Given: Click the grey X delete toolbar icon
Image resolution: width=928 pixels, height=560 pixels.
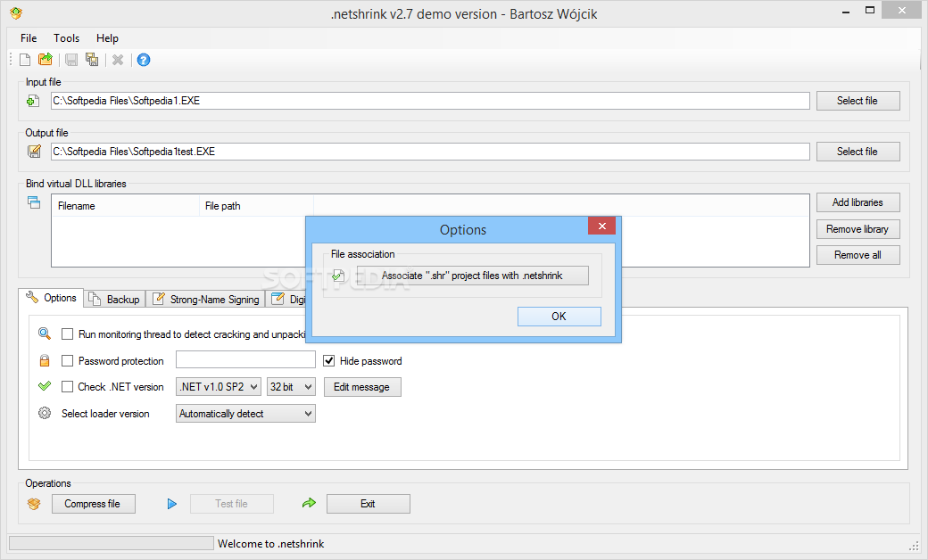Looking at the screenshot, I should 118,60.
